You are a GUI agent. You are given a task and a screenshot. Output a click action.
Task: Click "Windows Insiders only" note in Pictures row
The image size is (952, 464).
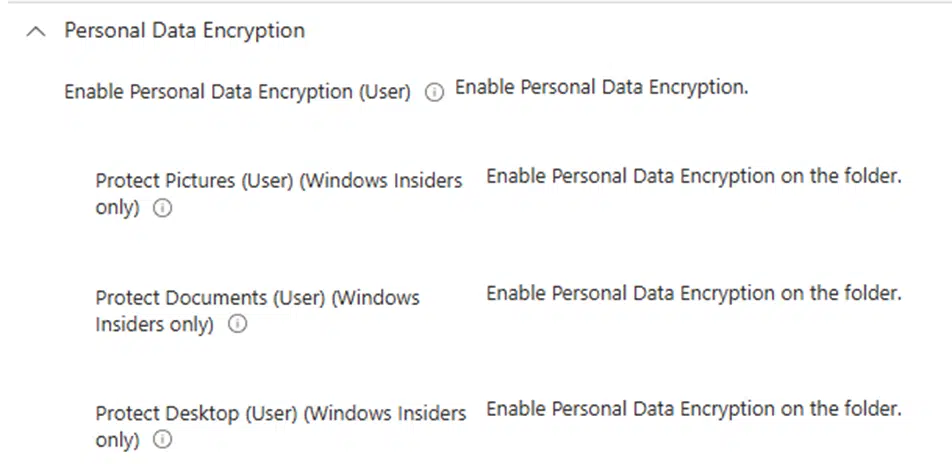(x=384, y=181)
